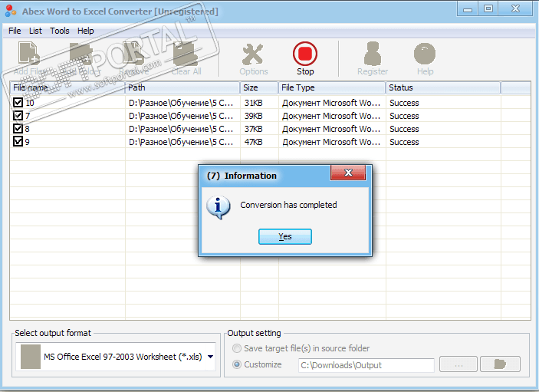Click the open output folder icon button
Viewport: 539px width, 392px height.
(x=500, y=364)
